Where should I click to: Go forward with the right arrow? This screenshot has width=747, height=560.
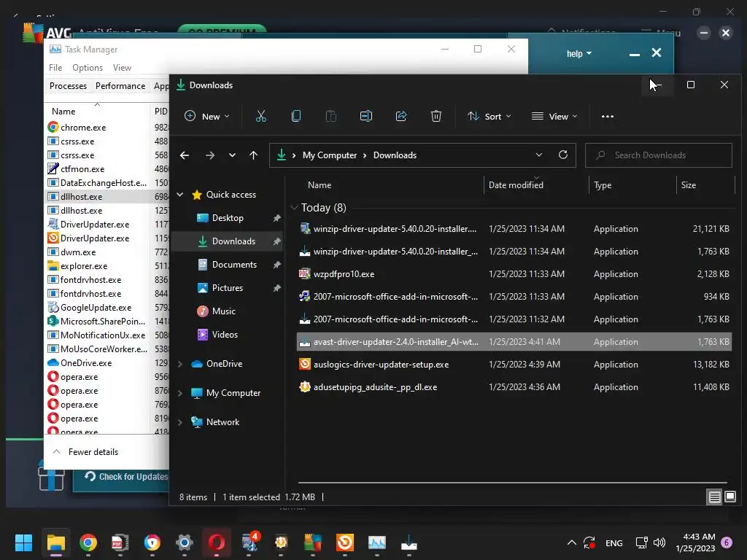[x=209, y=155]
